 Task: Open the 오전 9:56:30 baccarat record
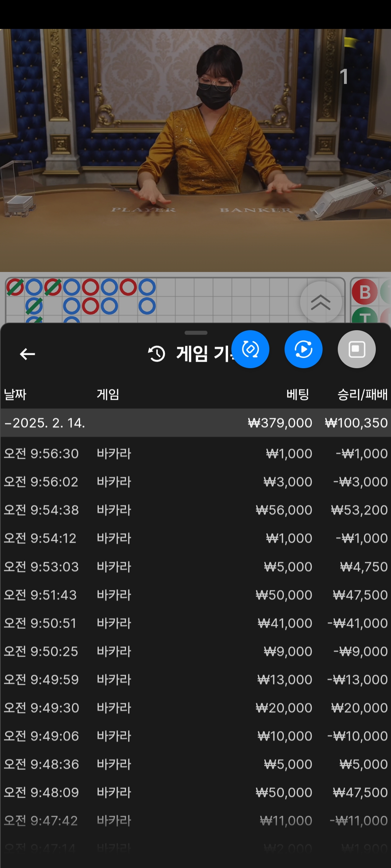tap(195, 454)
